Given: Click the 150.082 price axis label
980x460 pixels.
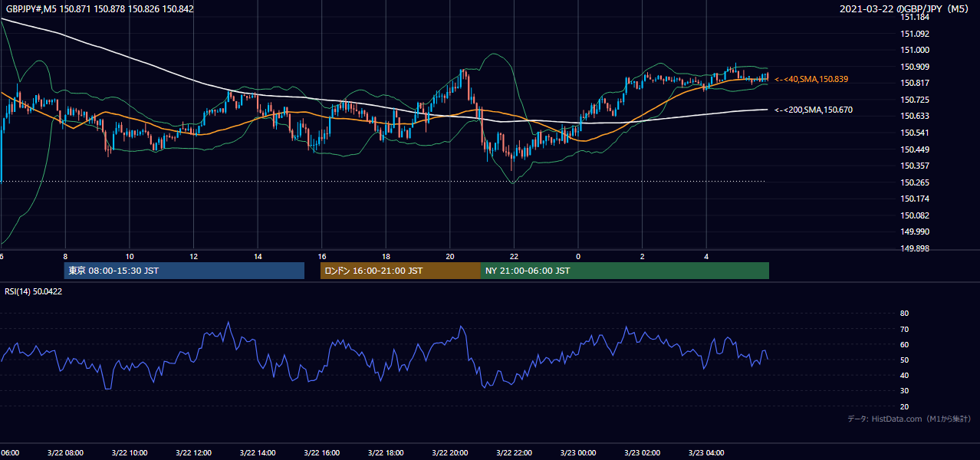Looking at the screenshot, I should click(x=915, y=215).
